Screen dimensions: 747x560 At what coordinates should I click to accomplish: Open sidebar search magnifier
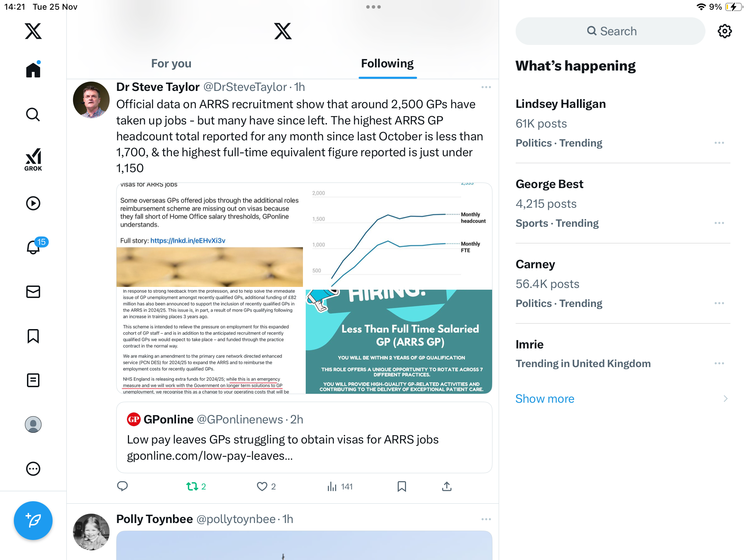[x=33, y=114]
